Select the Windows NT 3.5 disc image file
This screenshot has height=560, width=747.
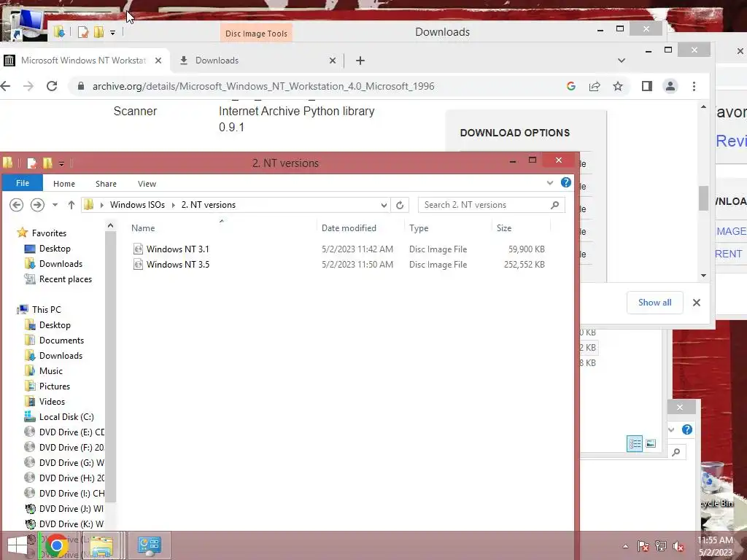point(177,264)
